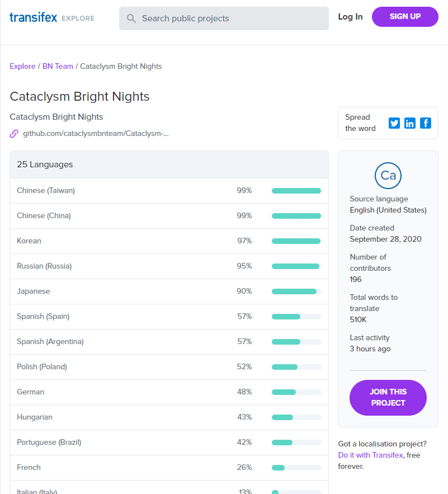Click the Facebook share icon
Image resolution: width=448 pixels, height=494 pixels.
coord(426,123)
